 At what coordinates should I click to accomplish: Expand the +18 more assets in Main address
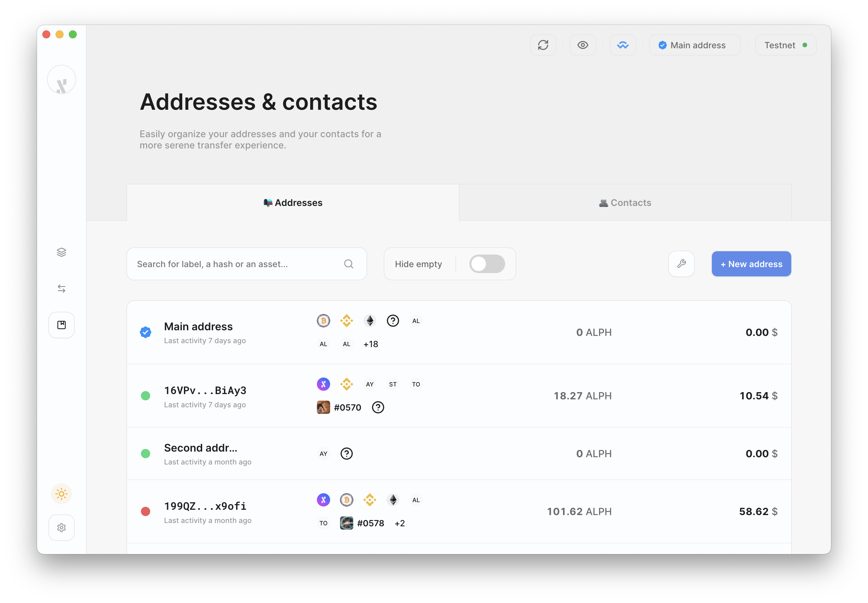click(370, 344)
